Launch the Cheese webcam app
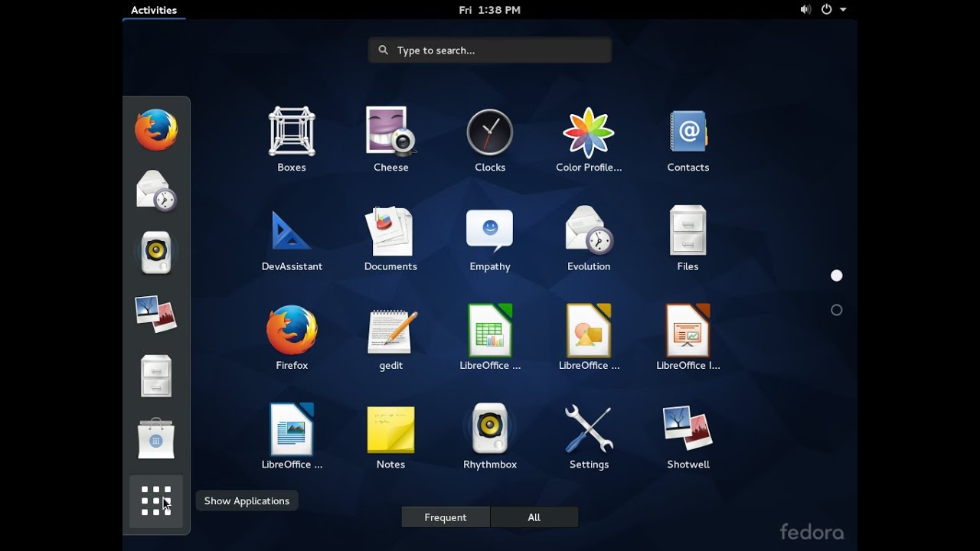 (390, 139)
